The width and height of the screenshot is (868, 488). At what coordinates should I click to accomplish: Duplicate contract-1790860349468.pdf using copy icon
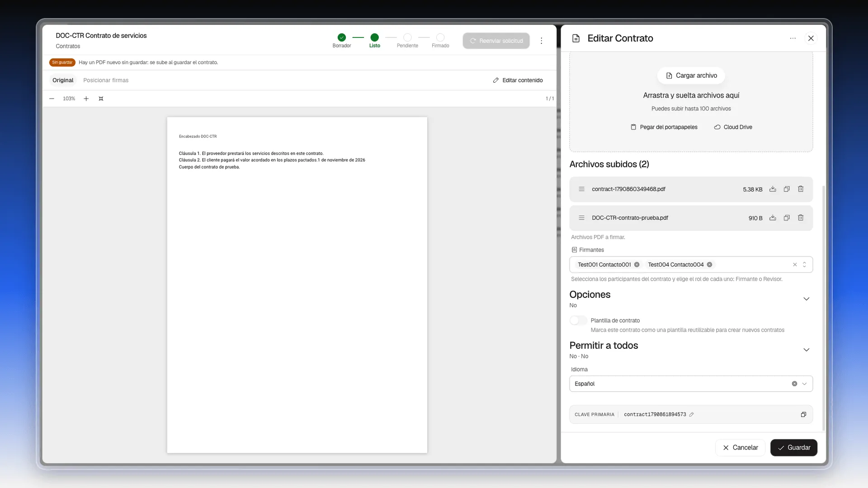tap(787, 189)
